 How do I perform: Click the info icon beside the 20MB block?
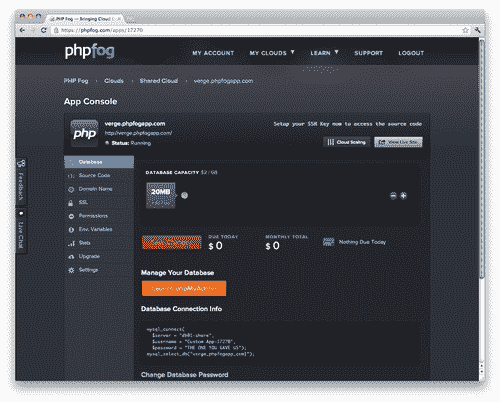click(x=184, y=195)
